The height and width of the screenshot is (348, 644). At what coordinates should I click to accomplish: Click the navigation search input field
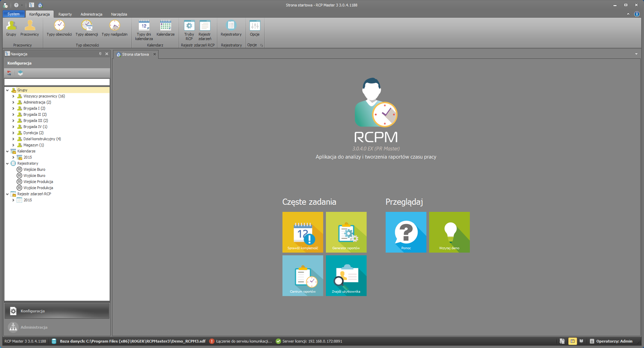(57, 82)
